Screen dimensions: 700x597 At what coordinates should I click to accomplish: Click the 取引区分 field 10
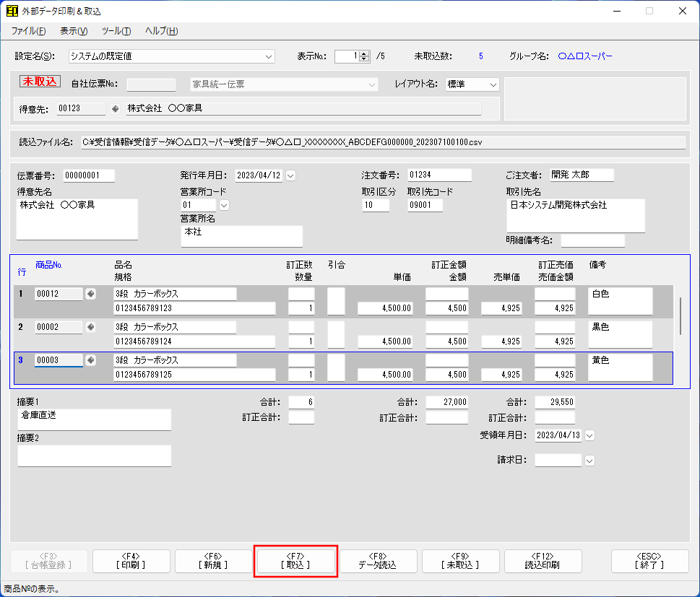point(376,205)
